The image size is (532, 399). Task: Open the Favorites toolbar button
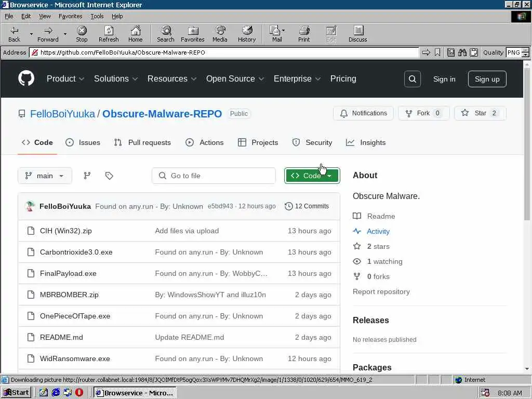192,34
